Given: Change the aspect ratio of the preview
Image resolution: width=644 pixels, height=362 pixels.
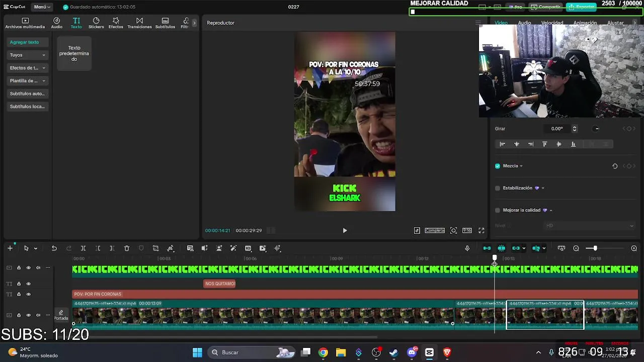Looking at the screenshot, I should click(x=467, y=230).
